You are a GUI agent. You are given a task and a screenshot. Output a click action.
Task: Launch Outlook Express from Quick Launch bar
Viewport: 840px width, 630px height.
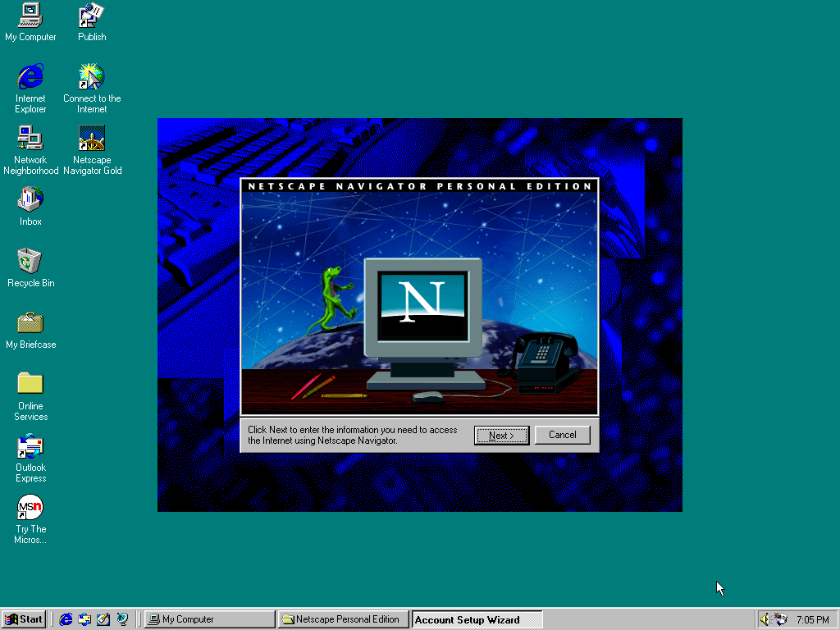click(x=84, y=619)
